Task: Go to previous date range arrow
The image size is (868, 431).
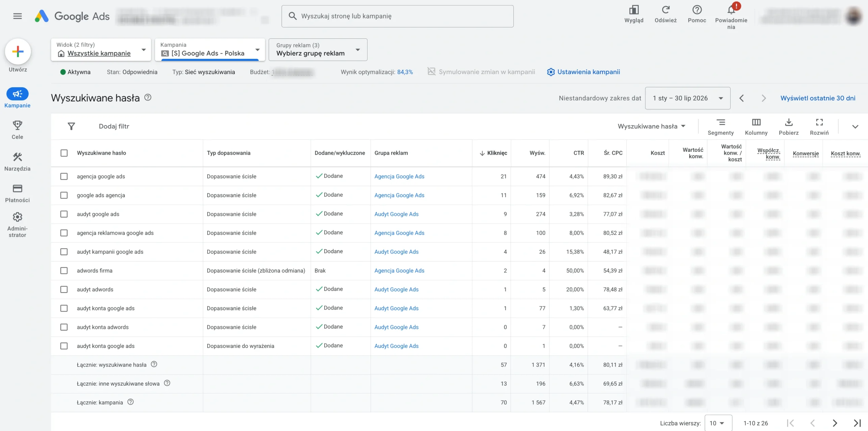Action: tap(742, 98)
